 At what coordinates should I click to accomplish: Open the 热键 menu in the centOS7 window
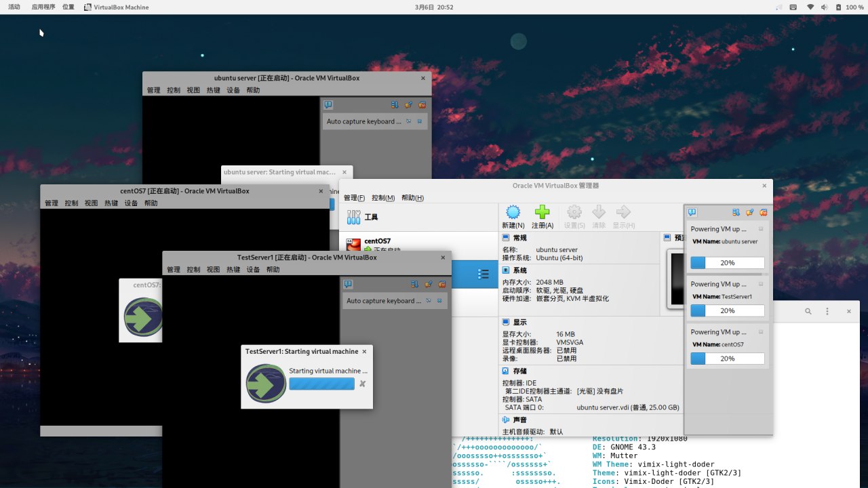point(111,202)
